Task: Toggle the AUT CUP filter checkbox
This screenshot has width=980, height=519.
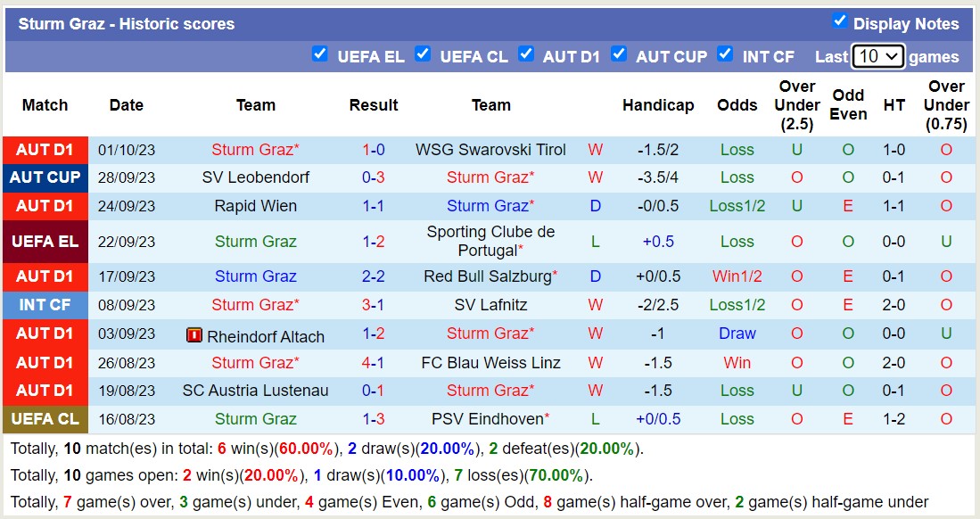Action: [618, 54]
